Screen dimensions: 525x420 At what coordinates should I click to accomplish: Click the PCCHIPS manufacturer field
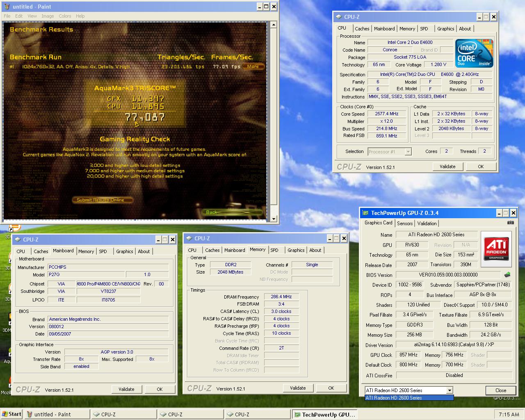(108, 267)
